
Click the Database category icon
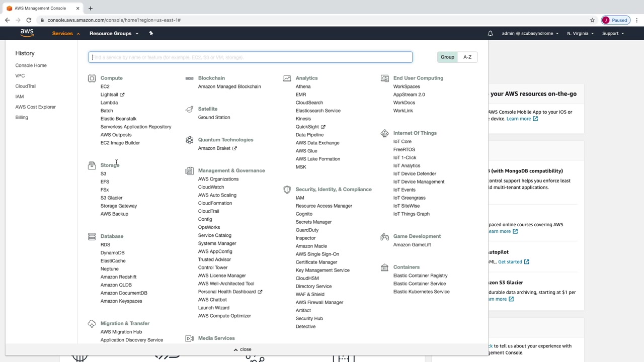92,236
